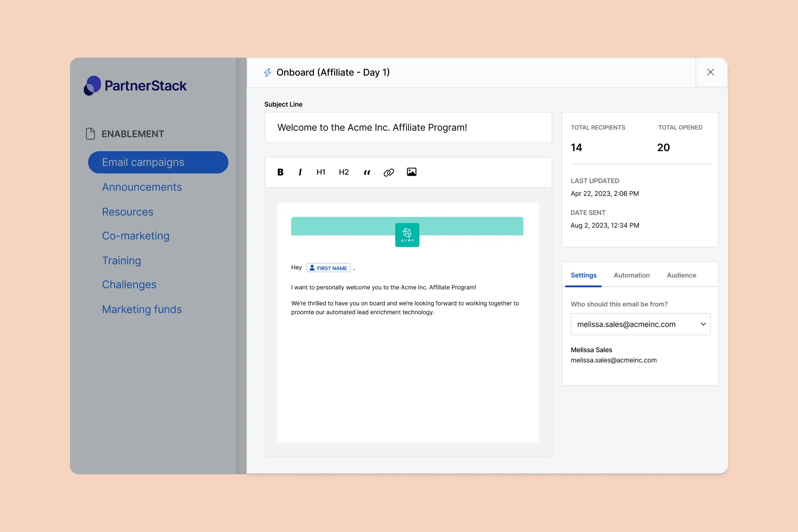Click the teal banner in email header
This screenshot has width=798, height=532.
(x=407, y=226)
